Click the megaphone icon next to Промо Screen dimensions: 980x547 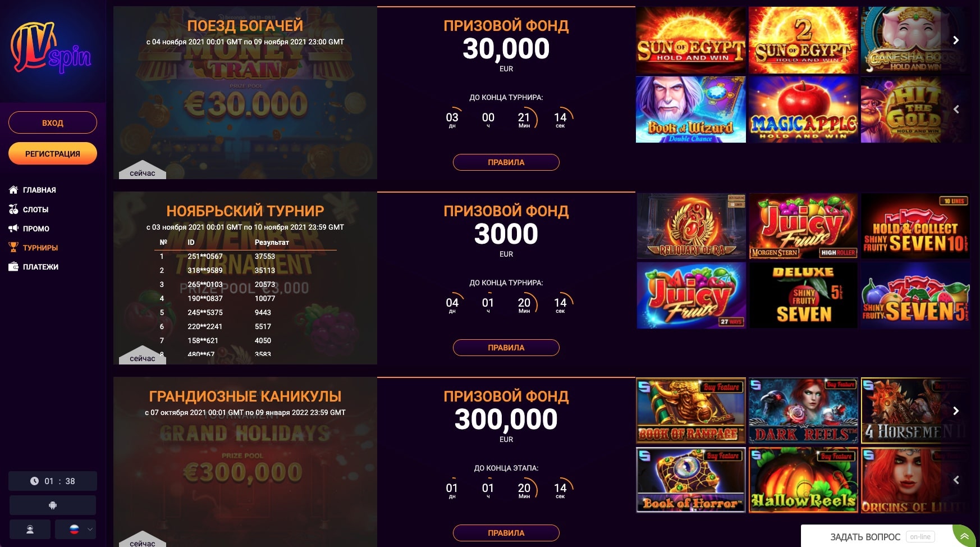[13, 228]
